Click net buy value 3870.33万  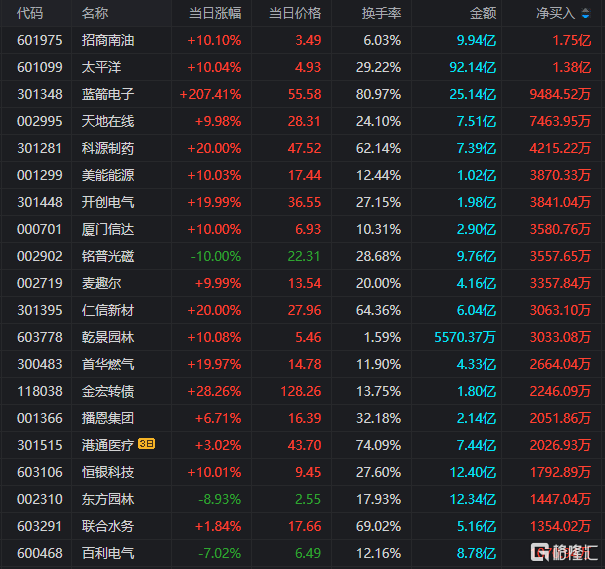click(x=560, y=175)
